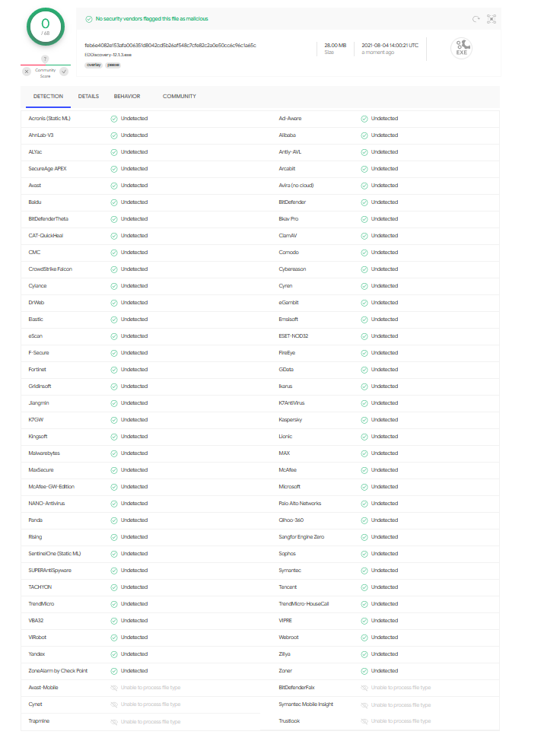
Task: Toggle the X downvote community vote
Action: 27,72
